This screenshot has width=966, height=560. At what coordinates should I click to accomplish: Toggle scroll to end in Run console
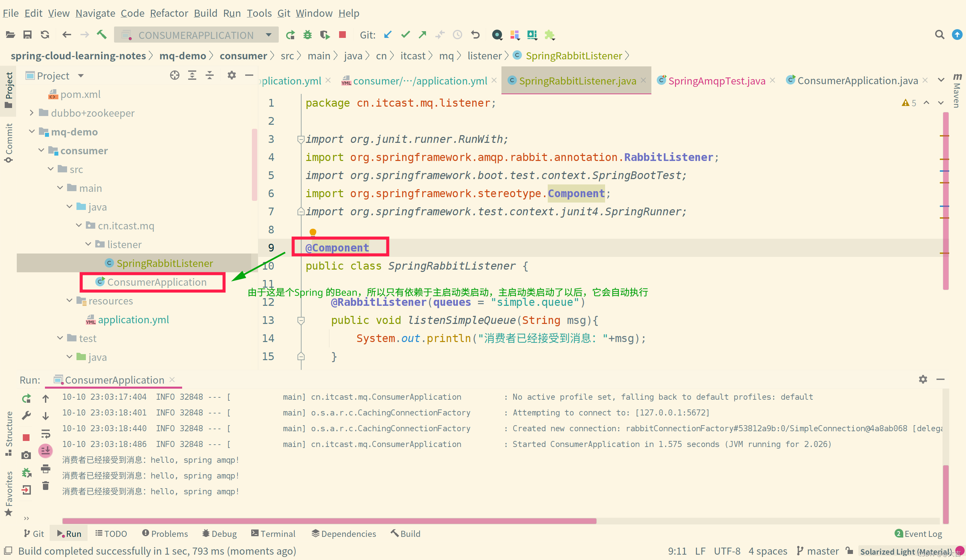point(46,451)
